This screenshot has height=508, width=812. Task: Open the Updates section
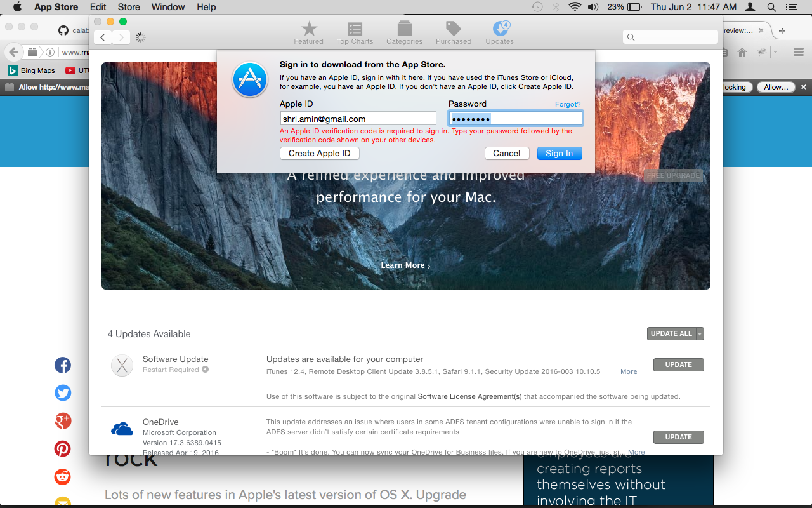pyautogui.click(x=500, y=33)
